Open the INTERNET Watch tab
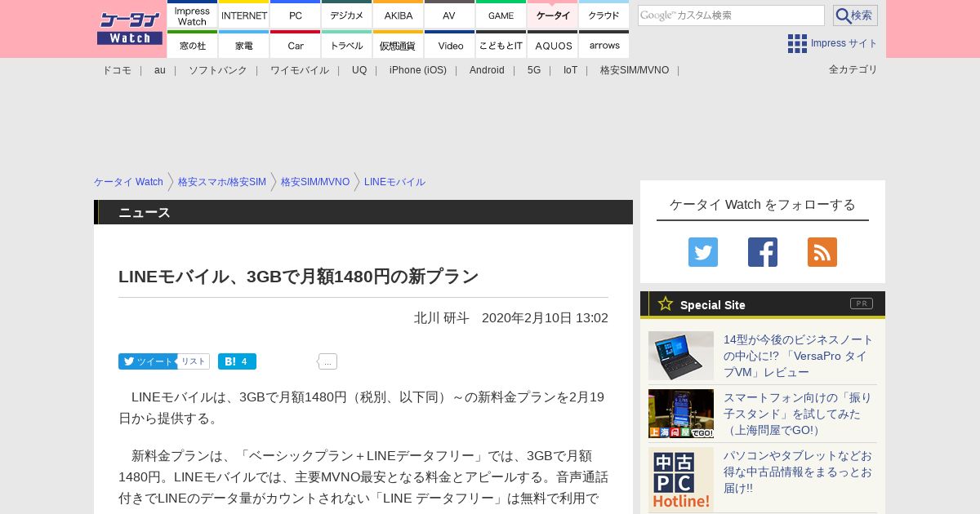 pos(244,16)
